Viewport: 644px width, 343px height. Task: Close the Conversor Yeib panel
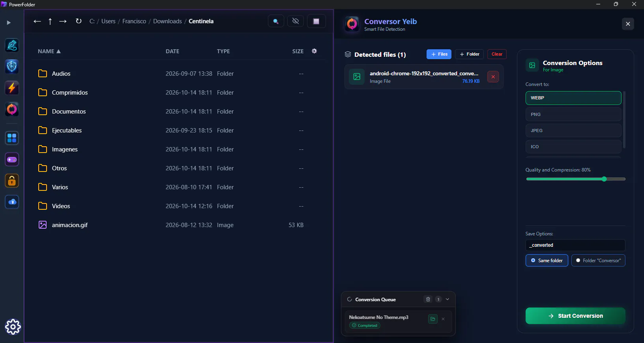[x=628, y=24]
